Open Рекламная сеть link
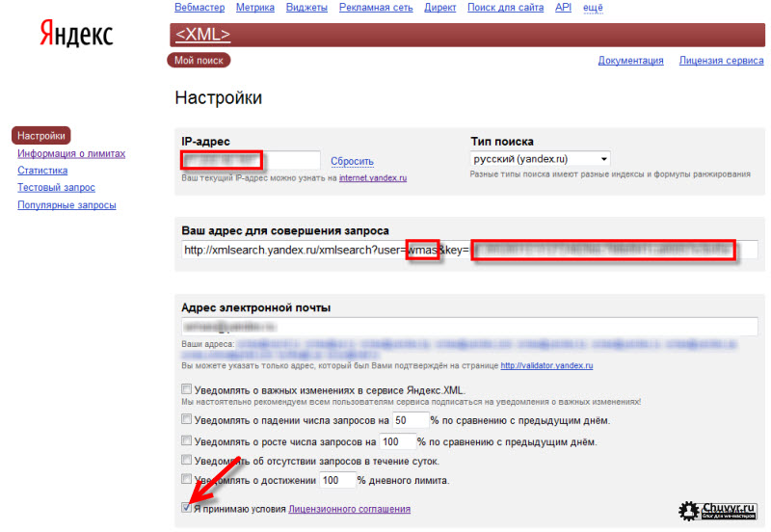Screen dimensions: 771x532 pyautogui.click(x=376, y=8)
